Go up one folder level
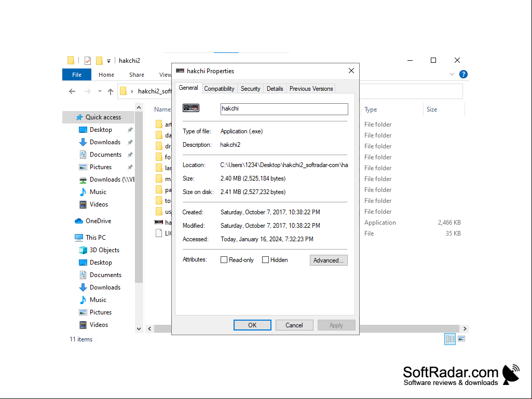The height and width of the screenshot is (399, 532). tap(110, 91)
